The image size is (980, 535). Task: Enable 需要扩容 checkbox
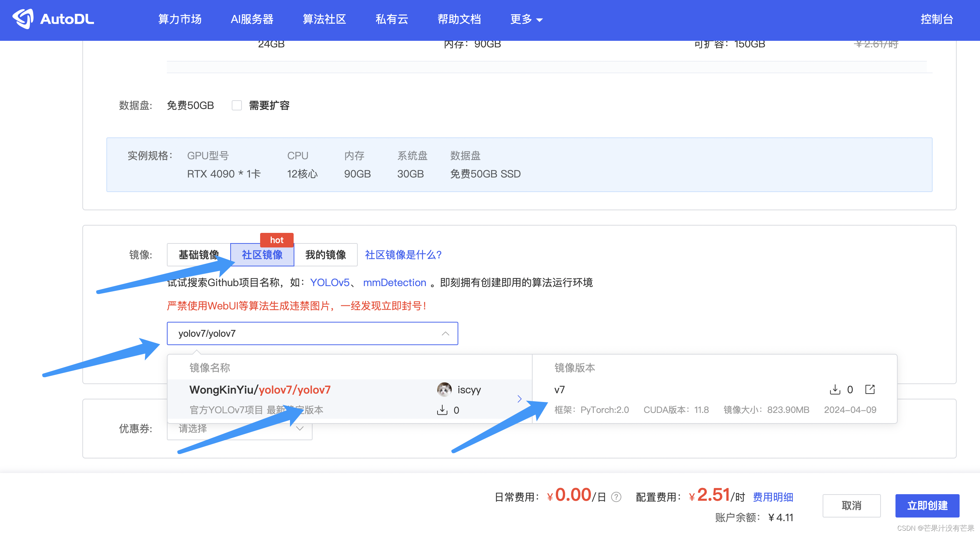237,105
